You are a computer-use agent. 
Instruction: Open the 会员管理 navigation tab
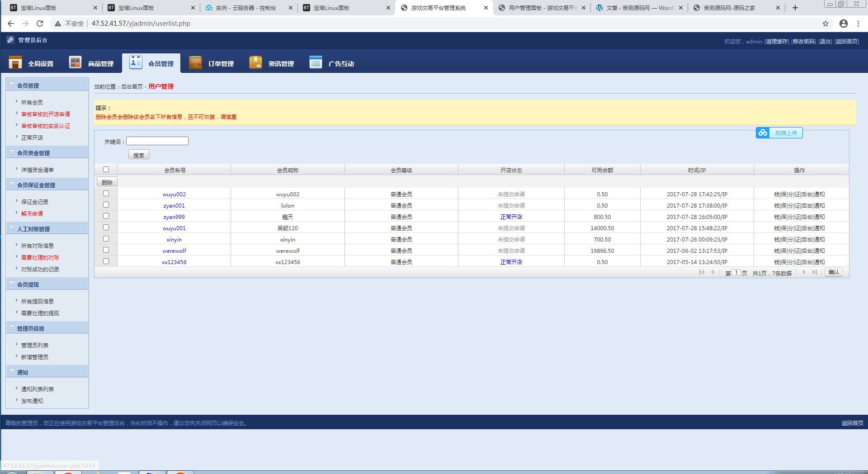tap(151, 63)
